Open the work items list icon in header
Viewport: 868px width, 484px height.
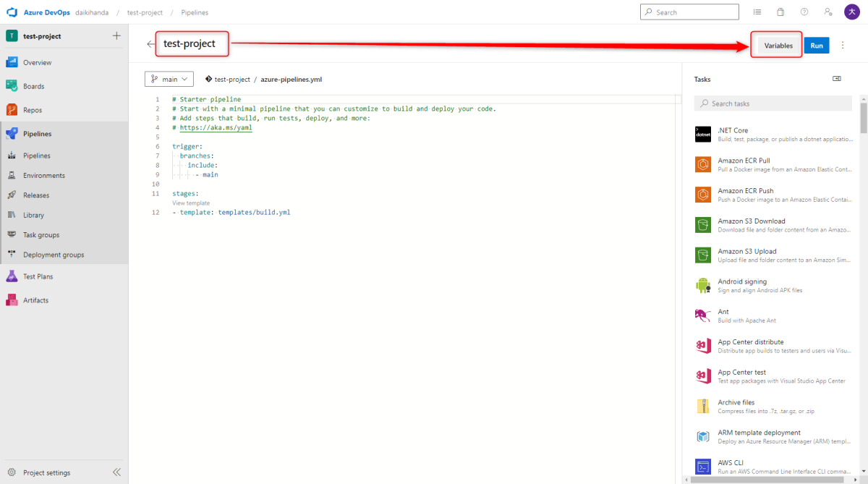click(x=757, y=12)
